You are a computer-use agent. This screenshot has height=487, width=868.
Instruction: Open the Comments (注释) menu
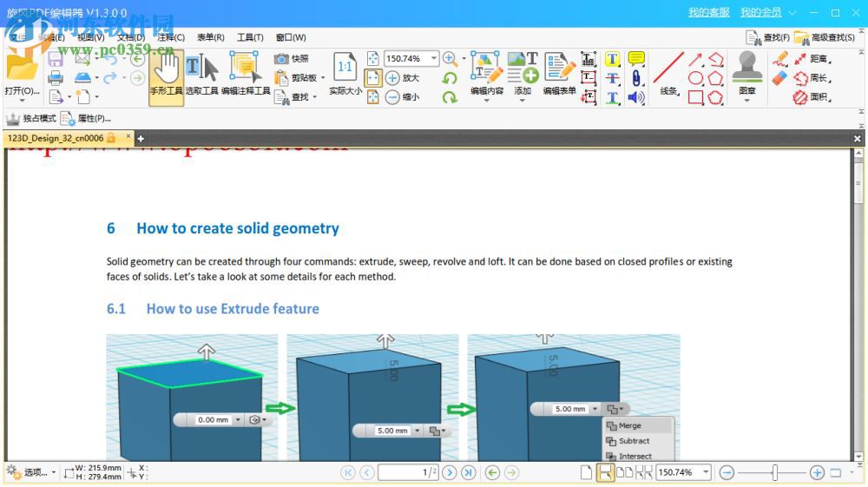(170, 37)
